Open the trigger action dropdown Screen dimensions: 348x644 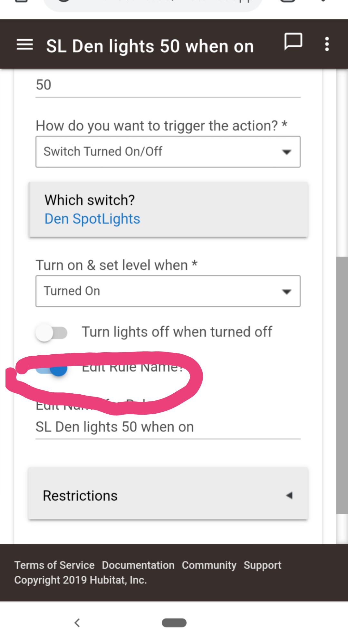[168, 152]
